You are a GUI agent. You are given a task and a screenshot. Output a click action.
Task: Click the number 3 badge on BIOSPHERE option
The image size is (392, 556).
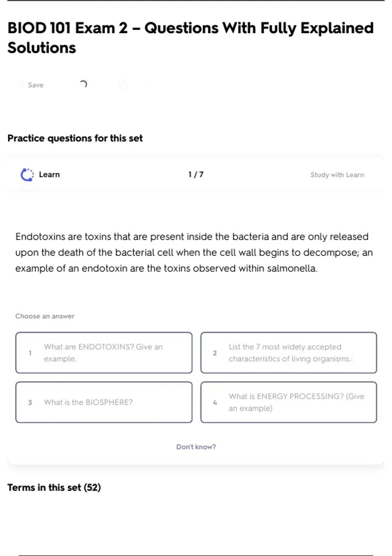[x=30, y=402]
